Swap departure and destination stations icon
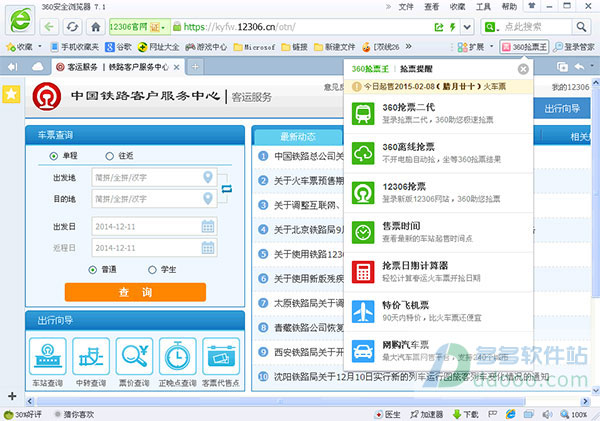This screenshot has width=600, height=421. [227, 188]
